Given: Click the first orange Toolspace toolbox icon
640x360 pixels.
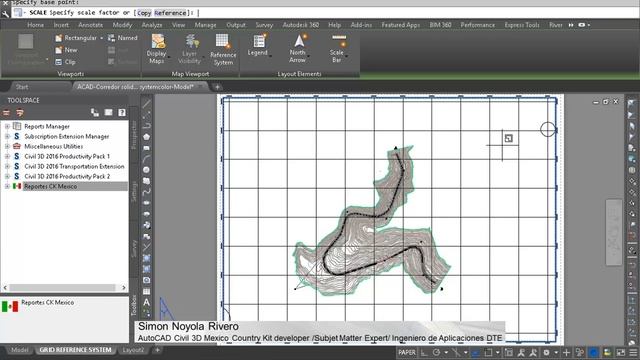Looking at the screenshot, I should pos(7,113).
